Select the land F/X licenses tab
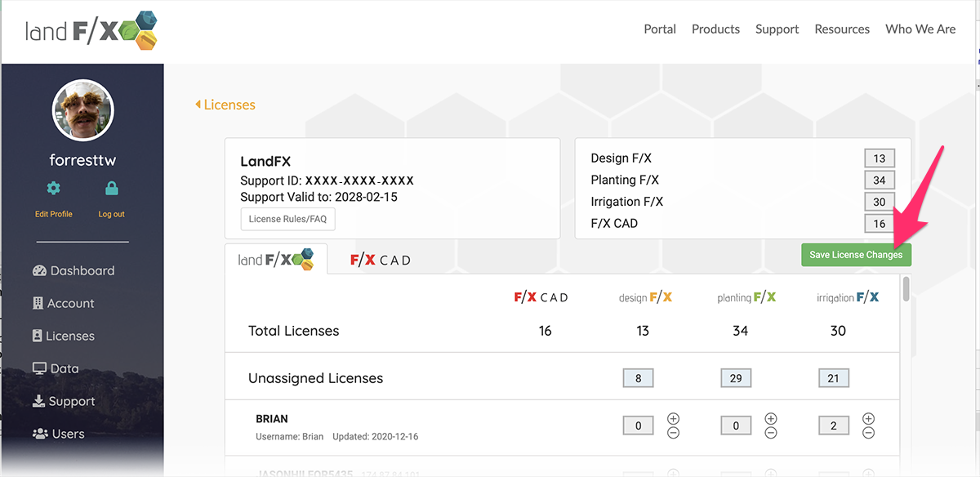 coord(276,259)
